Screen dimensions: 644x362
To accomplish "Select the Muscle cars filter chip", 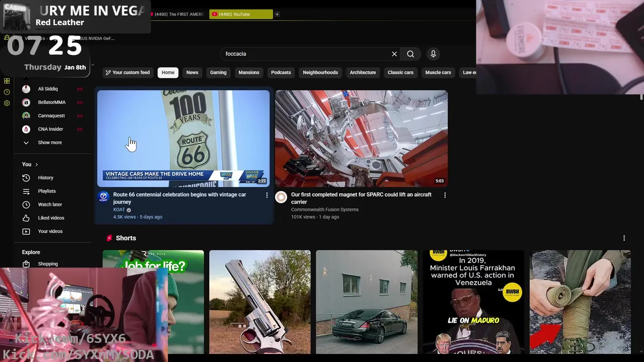I will pyautogui.click(x=438, y=72).
